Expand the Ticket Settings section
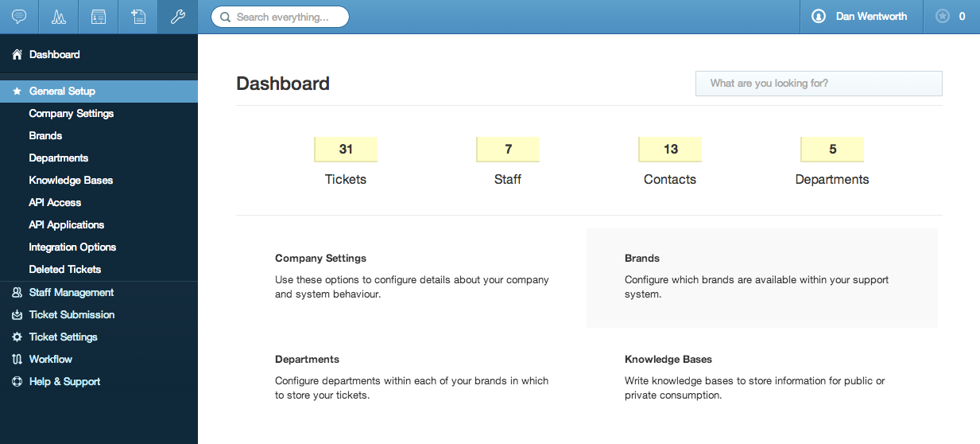980x444 pixels. [x=99, y=337]
